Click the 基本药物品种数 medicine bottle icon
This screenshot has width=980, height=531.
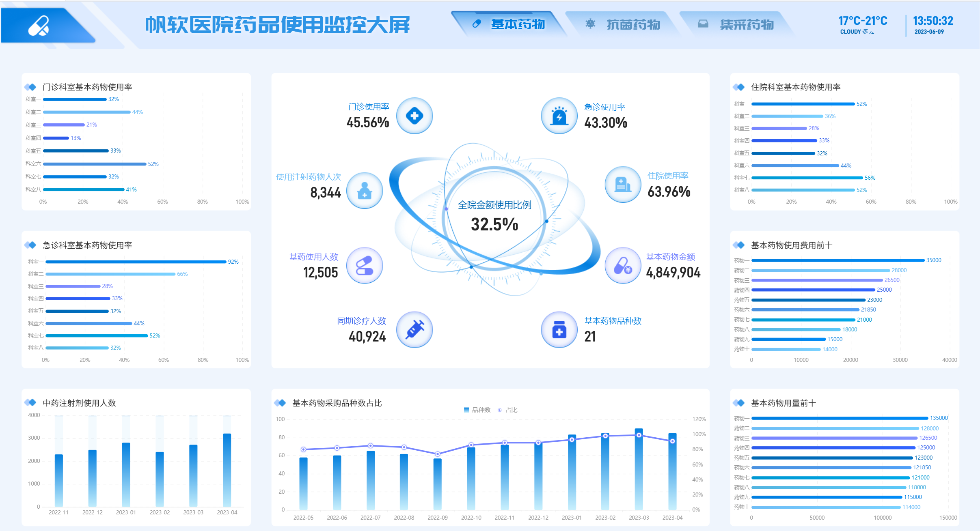click(559, 329)
